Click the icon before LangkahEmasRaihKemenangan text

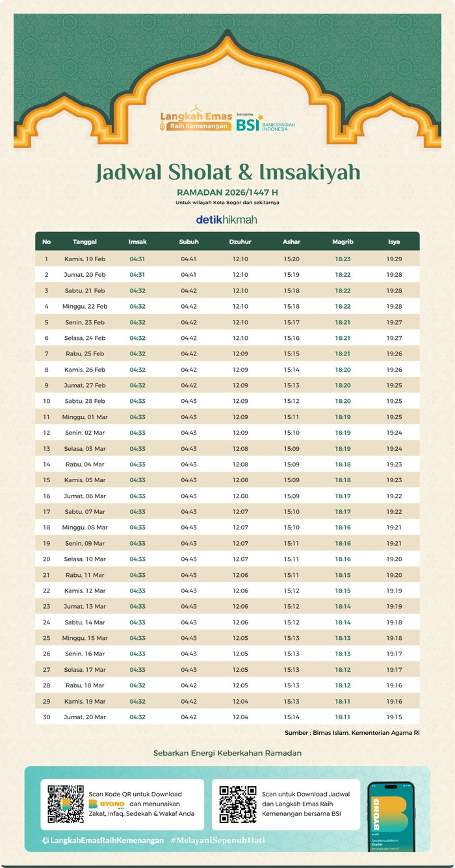[45, 841]
